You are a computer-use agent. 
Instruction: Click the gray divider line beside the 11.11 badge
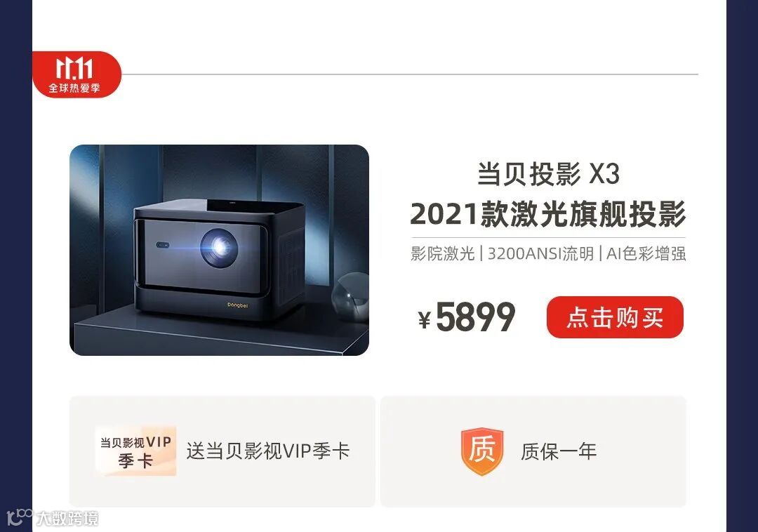tap(410, 74)
